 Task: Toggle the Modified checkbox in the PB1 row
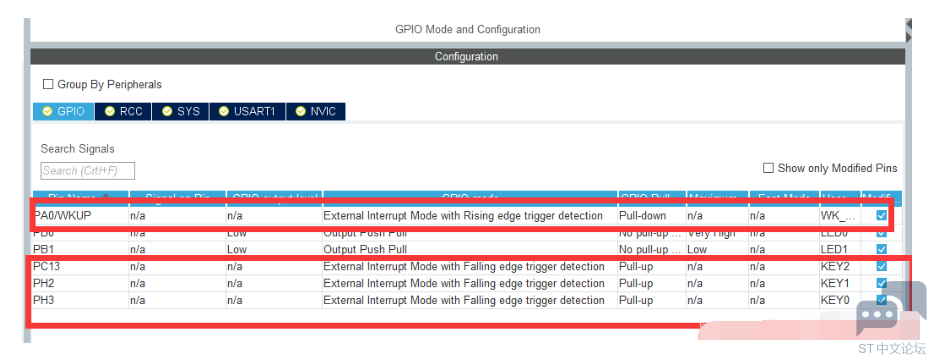(x=881, y=249)
